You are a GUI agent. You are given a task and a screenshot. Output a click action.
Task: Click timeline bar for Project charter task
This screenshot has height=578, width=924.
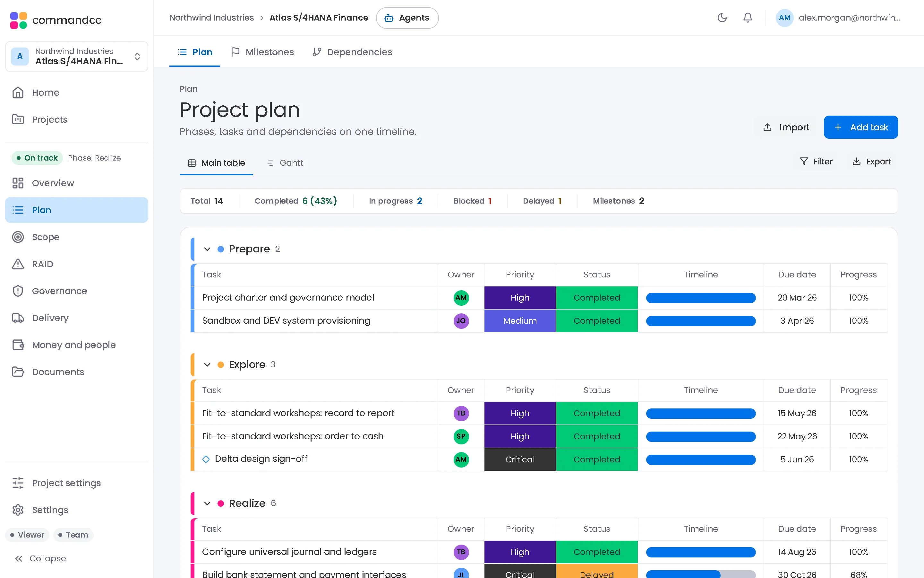701,298
